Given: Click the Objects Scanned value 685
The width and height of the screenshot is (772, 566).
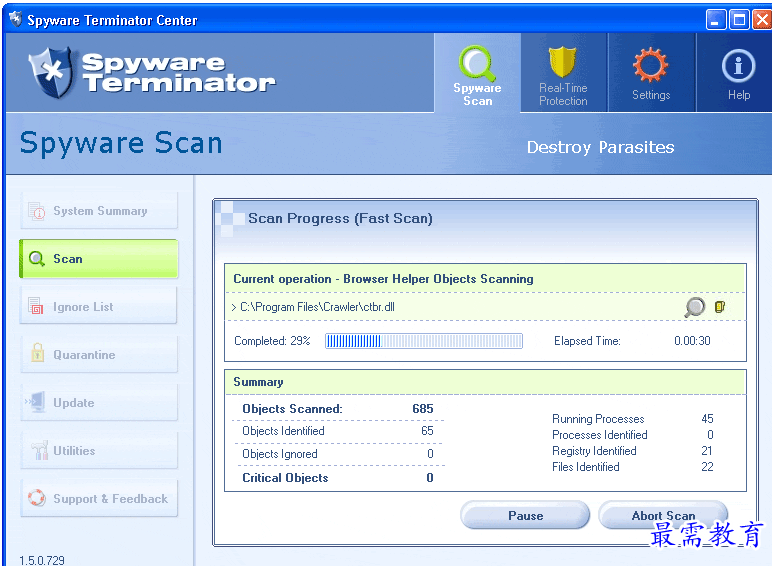Looking at the screenshot, I should coord(423,409).
